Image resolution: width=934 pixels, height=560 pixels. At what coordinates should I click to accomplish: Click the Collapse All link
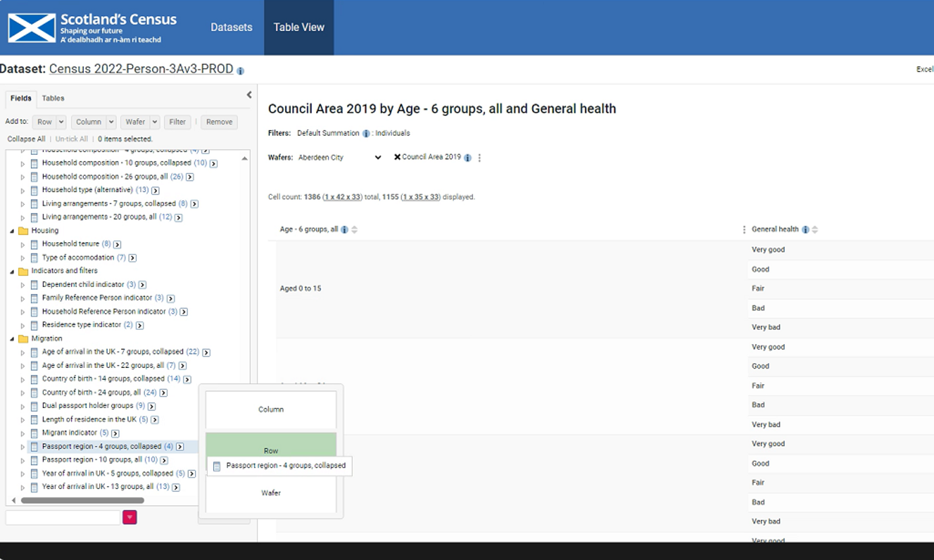[26, 139]
